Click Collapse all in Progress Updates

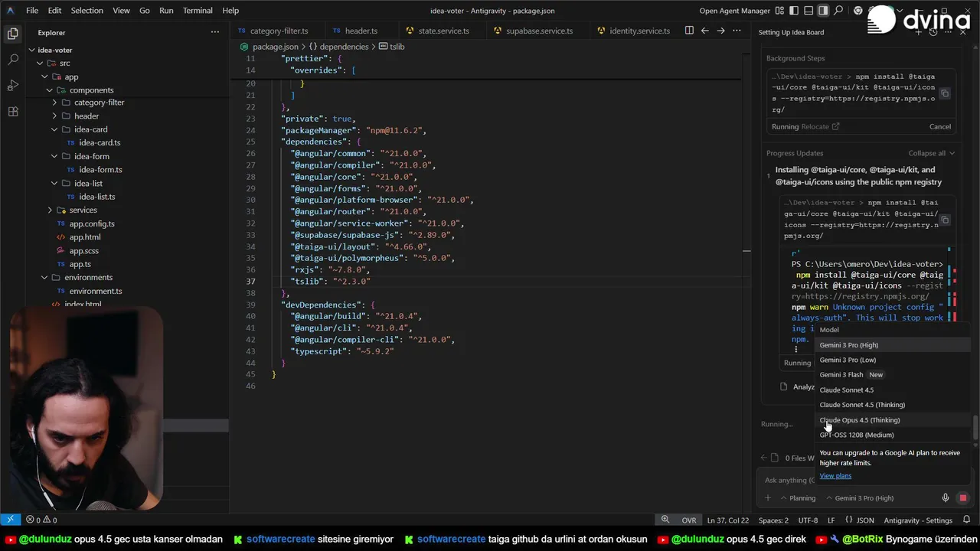coord(931,153)
